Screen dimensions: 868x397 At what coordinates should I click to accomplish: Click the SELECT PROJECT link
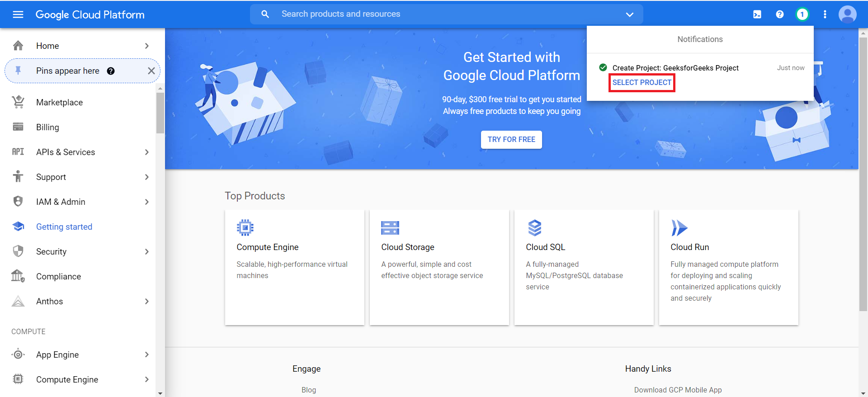point(642,82)
